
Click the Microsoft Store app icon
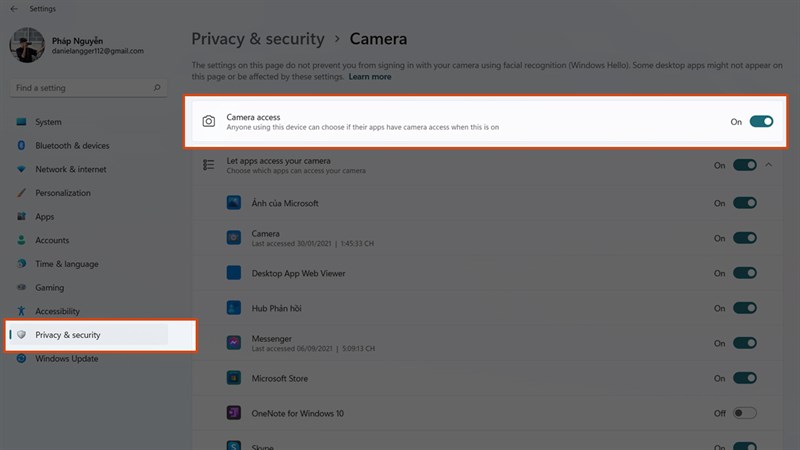coord(233,378)
